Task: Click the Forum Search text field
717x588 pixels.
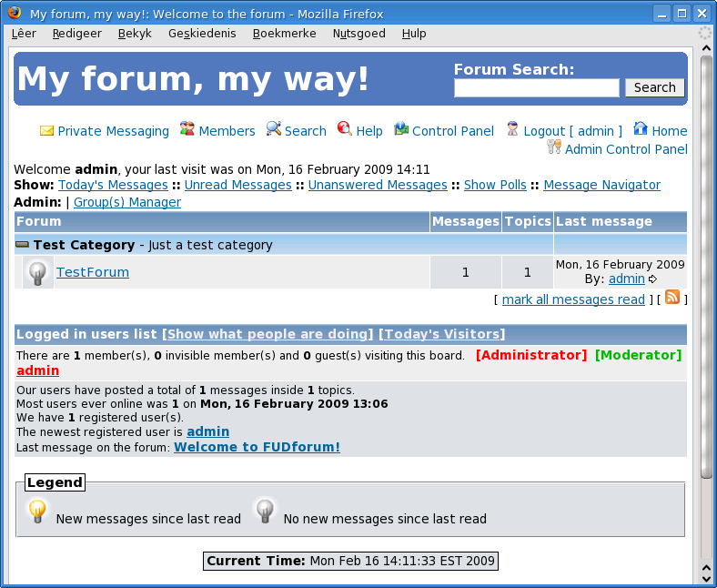Action: click(536, 88)
